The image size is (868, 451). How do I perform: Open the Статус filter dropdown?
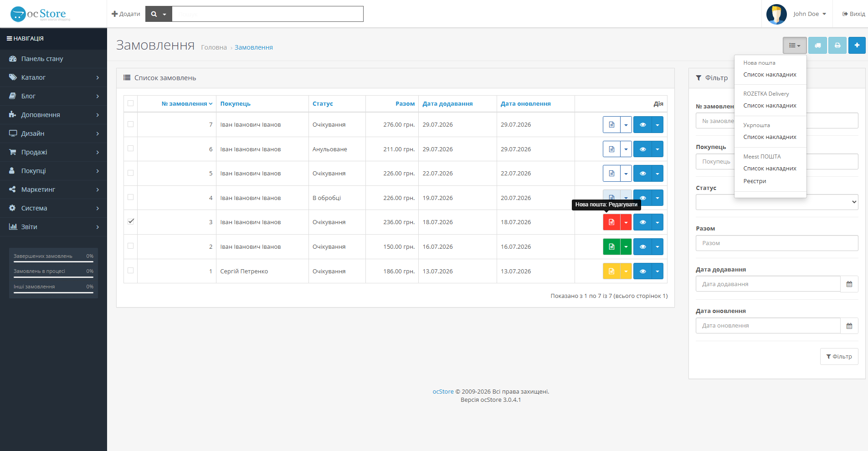click(x=777, y=202)
